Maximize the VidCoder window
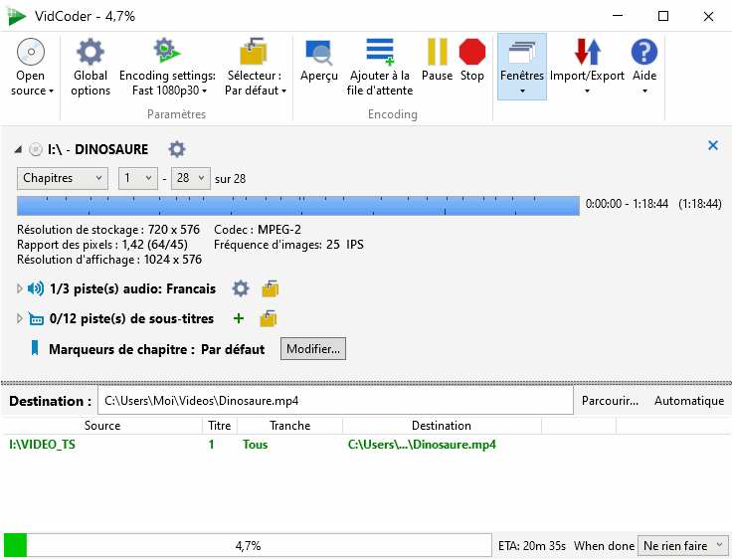 (662, 16)
